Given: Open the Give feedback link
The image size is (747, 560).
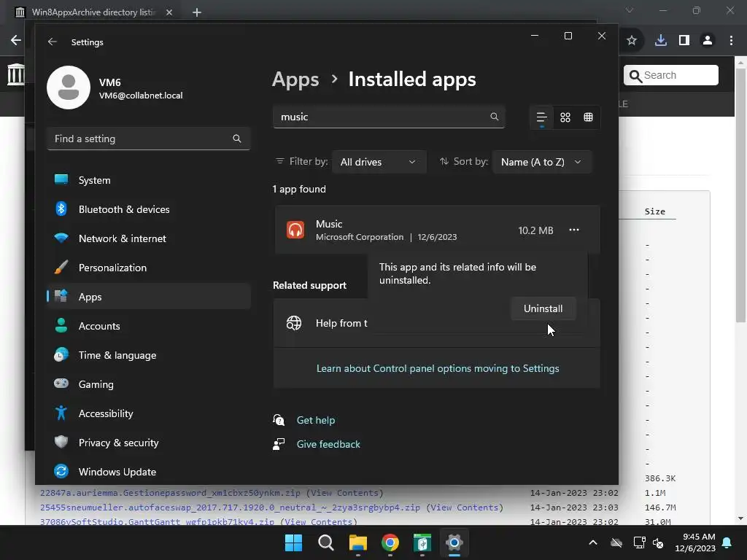Looking at the screenshot, I should click(328, 444).
